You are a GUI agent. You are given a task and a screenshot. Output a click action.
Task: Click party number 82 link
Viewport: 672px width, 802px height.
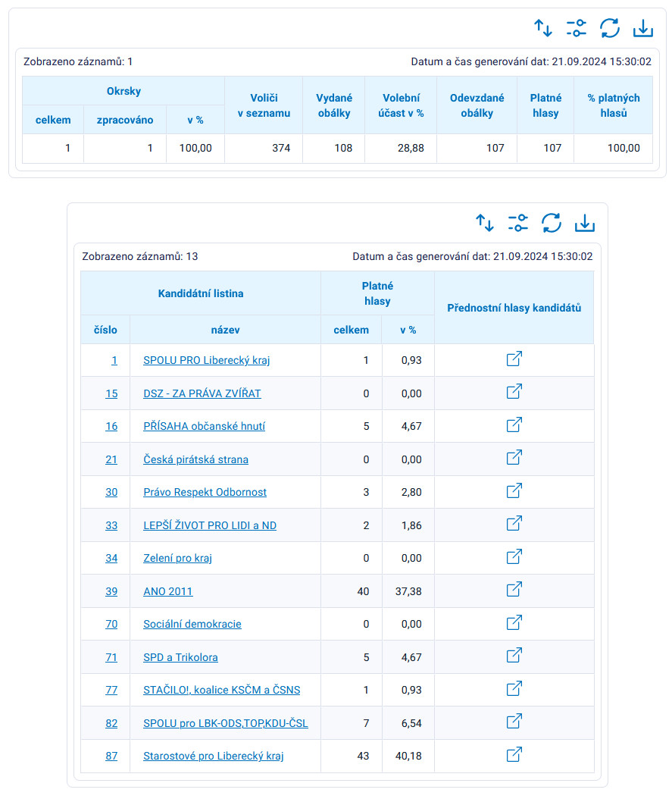tap(111, 723)
